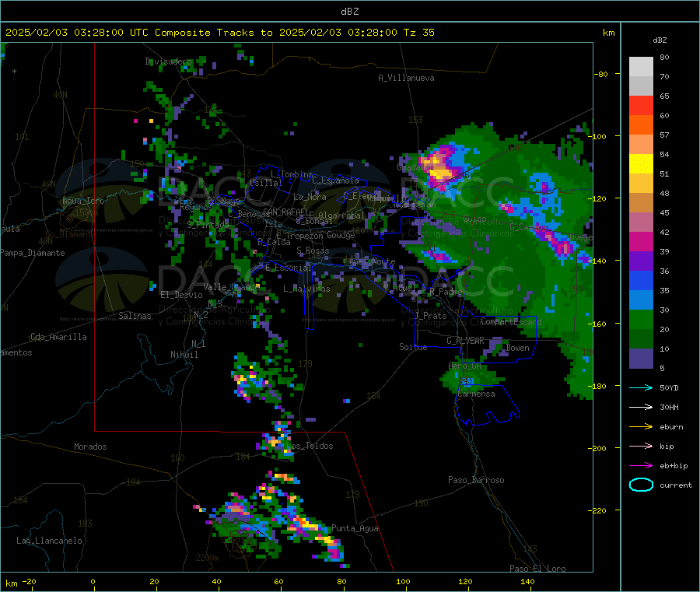Click the 'El_Desvio' map label
Image resolution: width=700 pixels, height=592 pixels.
181,295
